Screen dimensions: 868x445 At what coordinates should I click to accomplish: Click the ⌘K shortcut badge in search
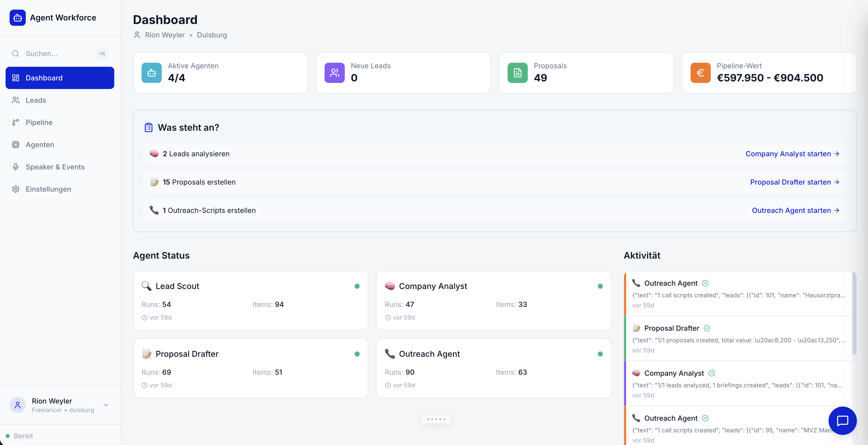coord(102,54)
